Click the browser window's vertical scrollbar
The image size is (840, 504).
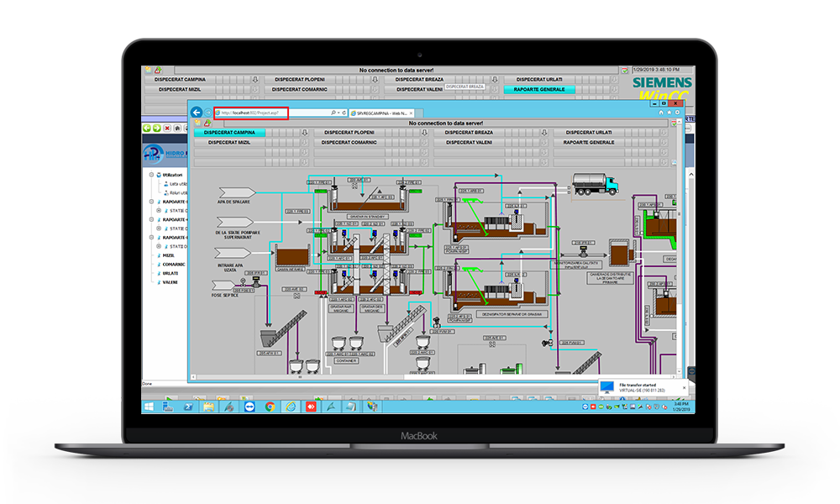click(x=680, y=246)
